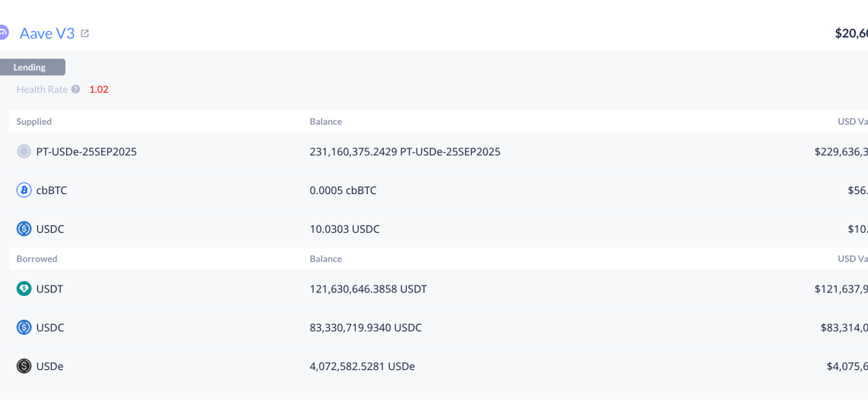Click the Balance header in Supplied section
Screen dimensions: 868x408
326,122
